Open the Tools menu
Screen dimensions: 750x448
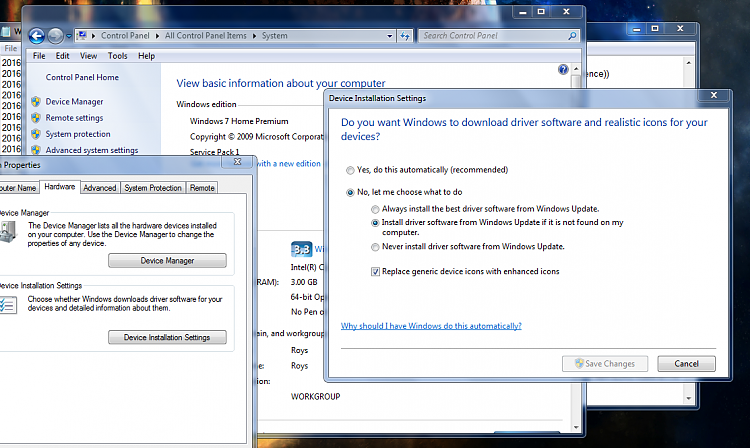(x=117, y=56)
